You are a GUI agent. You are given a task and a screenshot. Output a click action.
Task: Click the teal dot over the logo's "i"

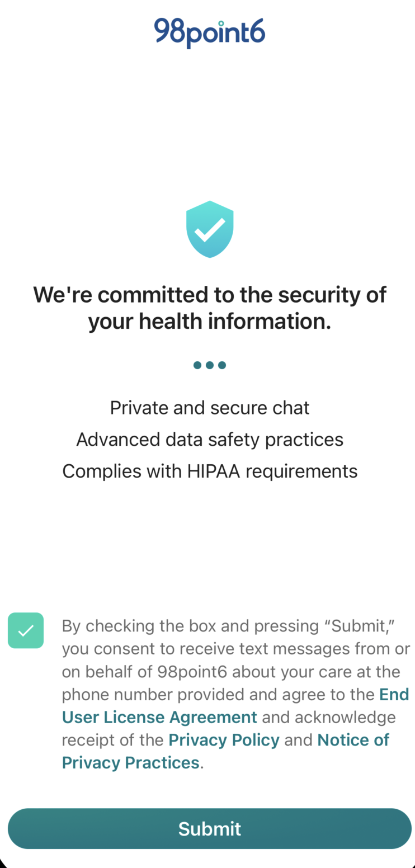(221, 23)
